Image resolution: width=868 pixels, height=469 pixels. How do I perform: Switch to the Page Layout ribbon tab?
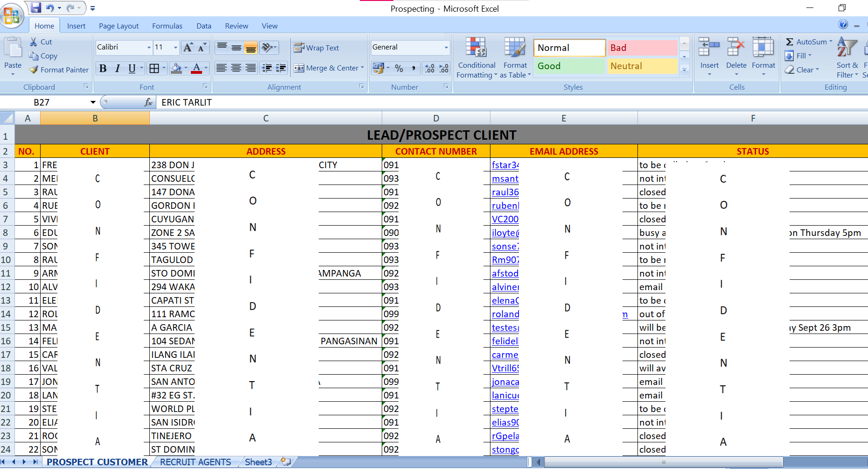click(119, 26)
